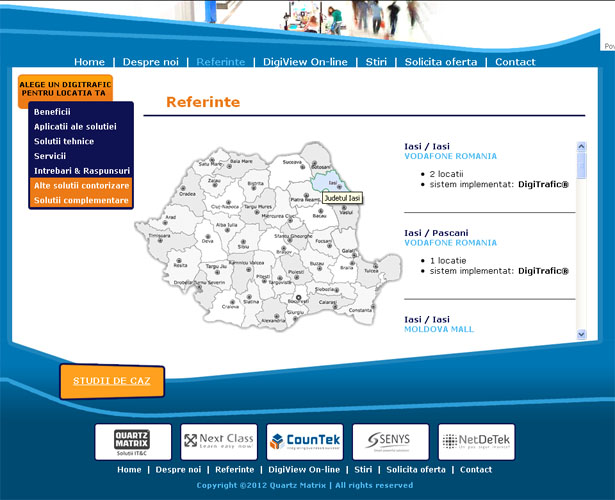
Task: Select Vaslui county on the map
Action: [347, 212]
